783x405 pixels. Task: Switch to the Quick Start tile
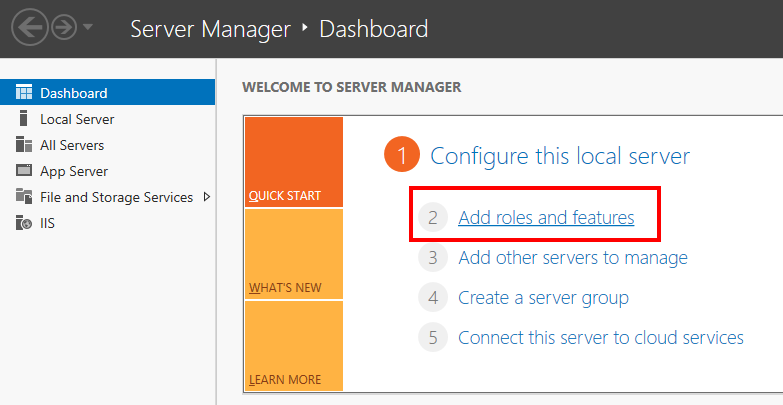[293, 162]
